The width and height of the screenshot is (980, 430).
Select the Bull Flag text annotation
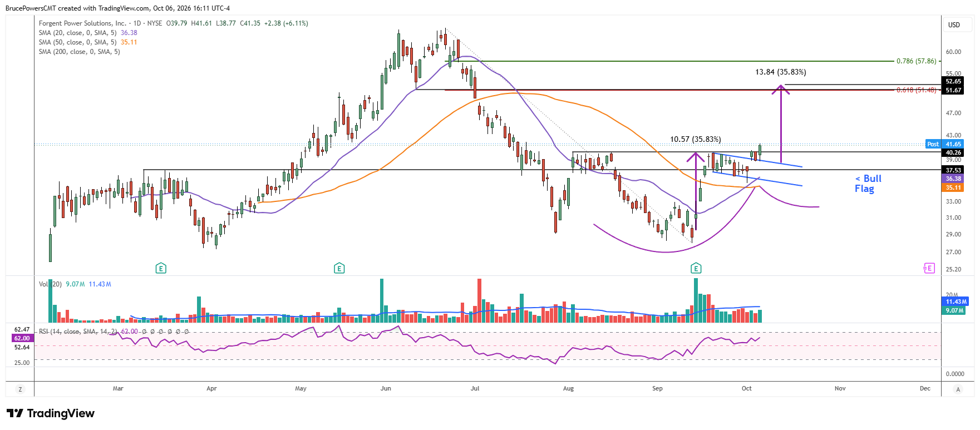(x=868, y=184)
